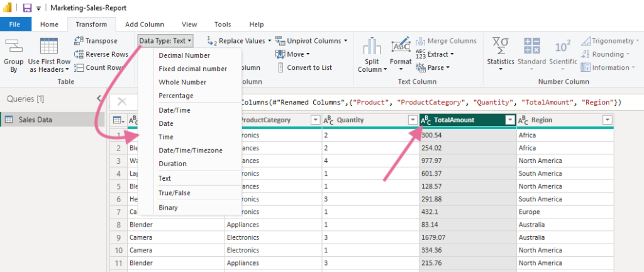Screen dimensions: 644x272
Task: Open the table menu icon in grid corner
Action: coord(118,120)
